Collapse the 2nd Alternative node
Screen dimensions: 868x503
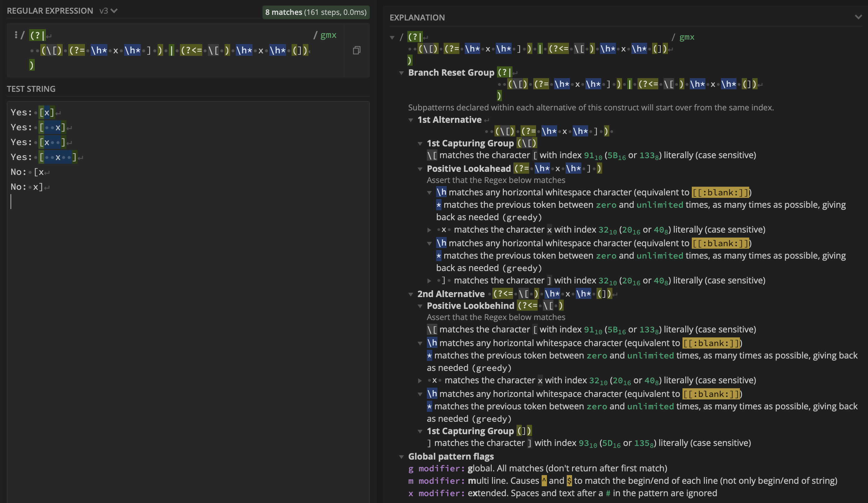pyautogui.click(x=410, y=294)
